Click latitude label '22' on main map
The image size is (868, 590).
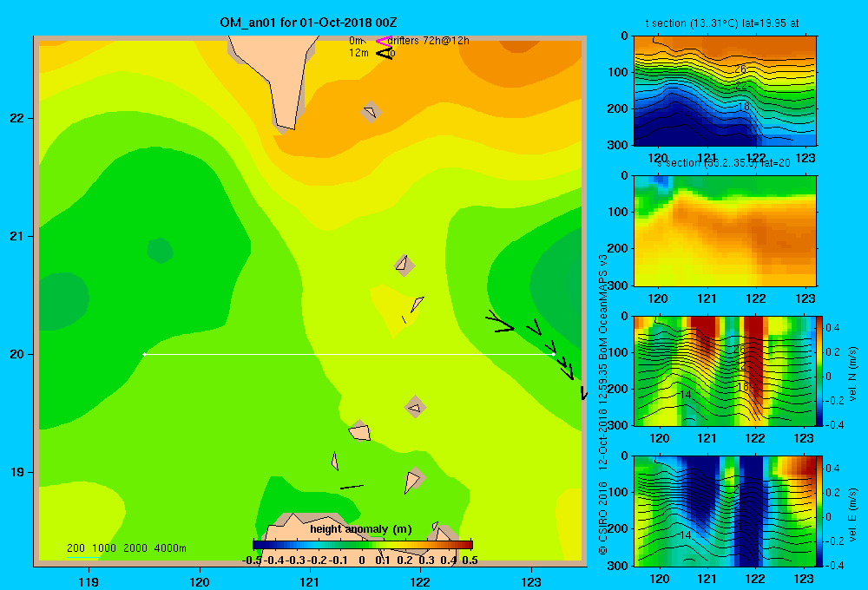point(17,119)
